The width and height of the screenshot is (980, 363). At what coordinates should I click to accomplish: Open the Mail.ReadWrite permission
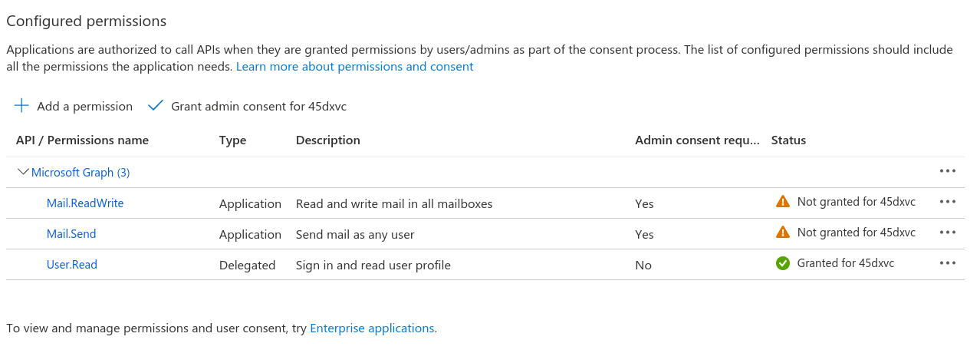(x=85, y=203)
